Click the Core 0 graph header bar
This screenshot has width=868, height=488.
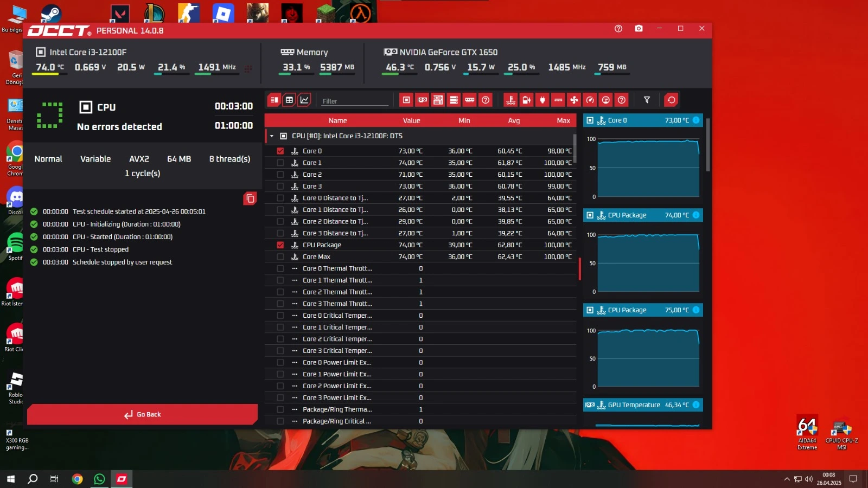pyautogui.click(x=643, y=120)
